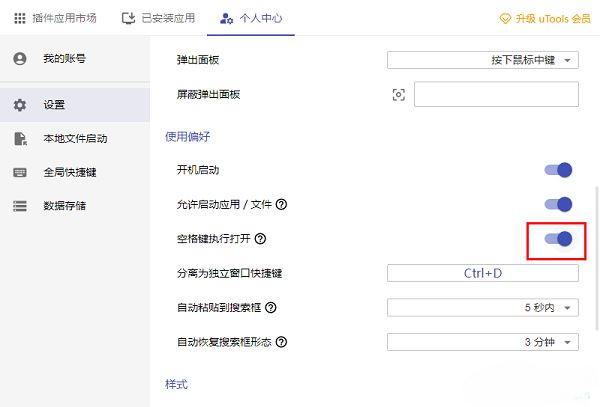Click the diamond membership icon
The height and width of the screenshot is (407, 600).
tap(505, 18)
